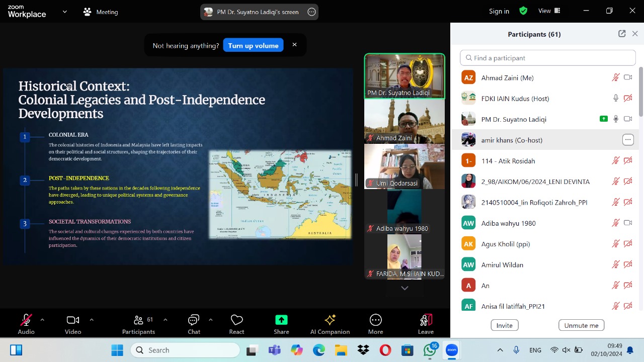644x362 pixels.
Task: Open the View layout menu
Action: coord(549,11)
